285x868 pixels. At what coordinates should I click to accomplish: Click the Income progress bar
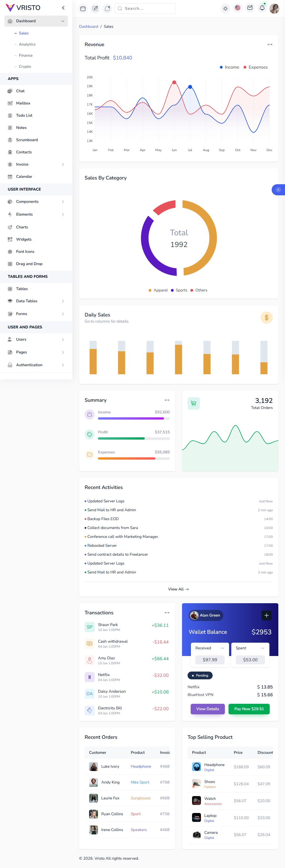pyautogui.click(x=134, y=418)
